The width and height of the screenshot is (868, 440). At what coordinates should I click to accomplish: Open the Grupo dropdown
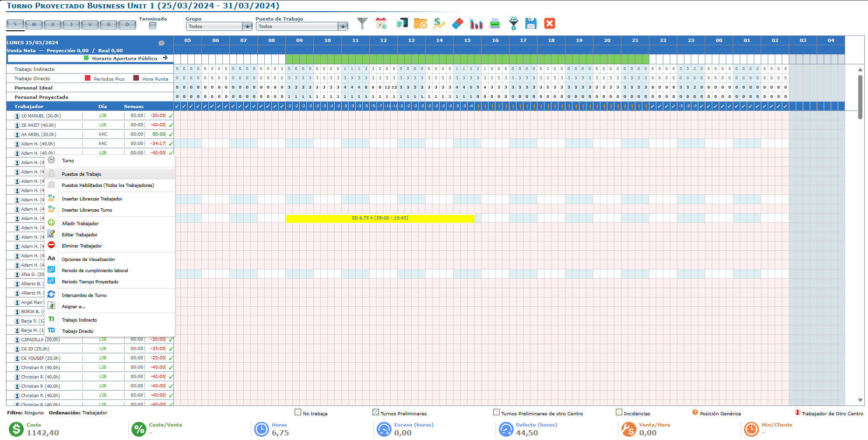(219, 27)
